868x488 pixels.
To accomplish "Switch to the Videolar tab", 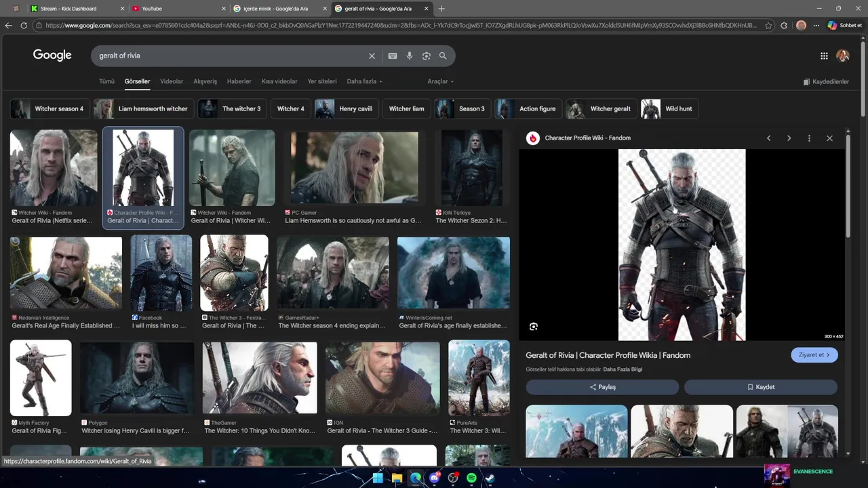I will [172, 81].
